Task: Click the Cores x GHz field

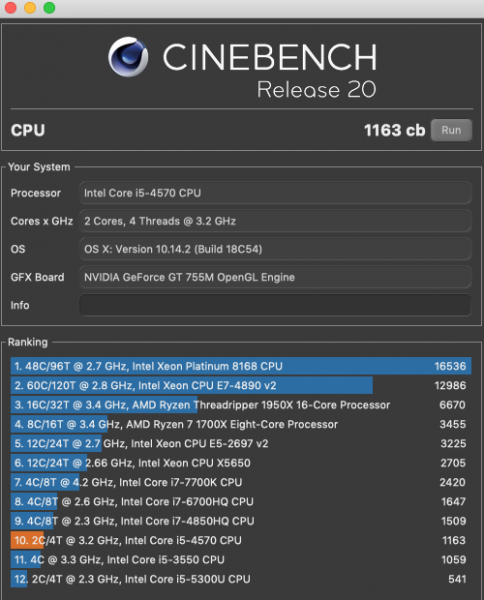Action: [275, 221]
